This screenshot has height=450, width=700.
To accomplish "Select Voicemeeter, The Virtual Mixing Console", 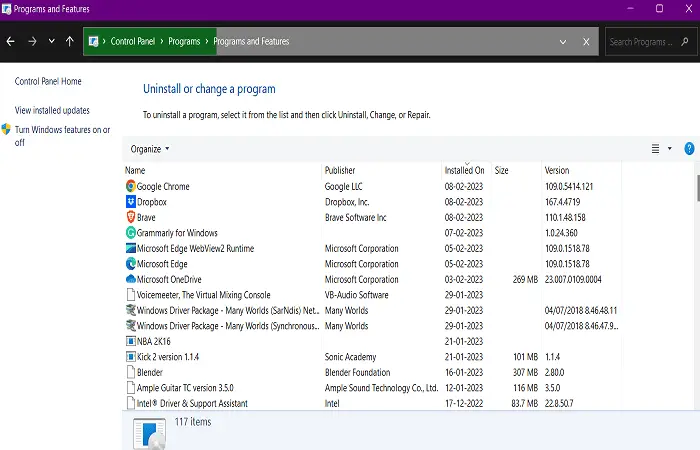I will (203, 295).
